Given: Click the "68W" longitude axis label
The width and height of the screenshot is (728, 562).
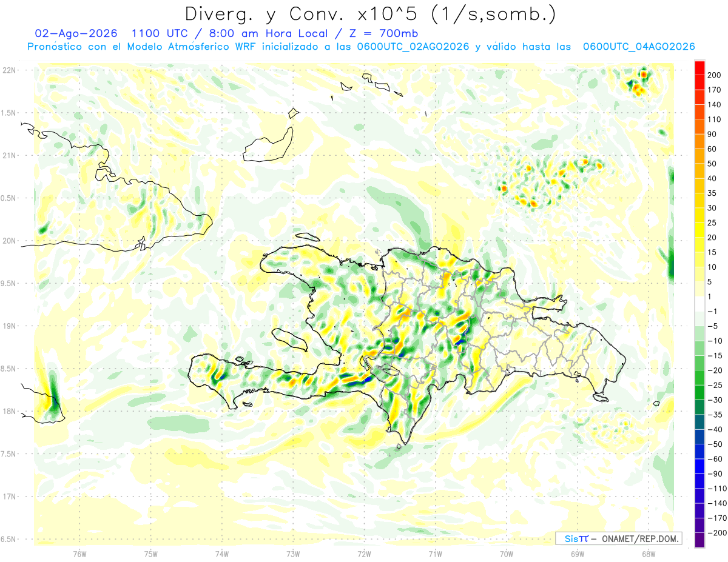Looking at the screenshot, I should [x=648, y=554].
